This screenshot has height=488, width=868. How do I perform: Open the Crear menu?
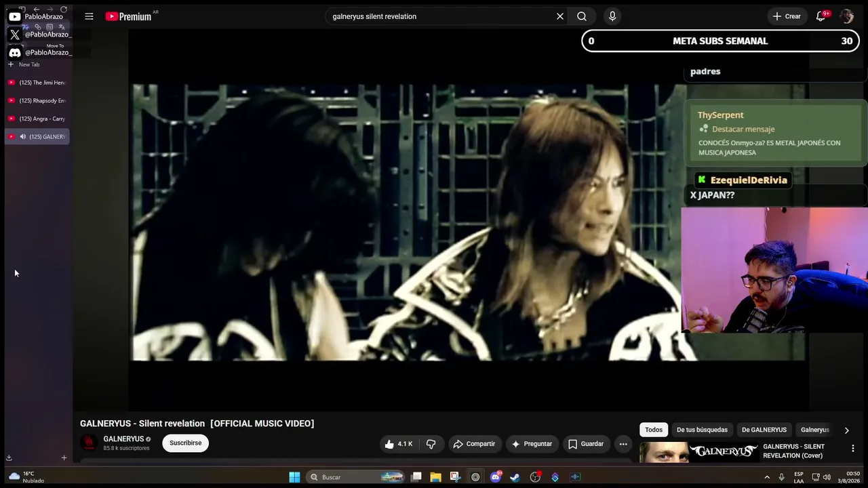786,16
